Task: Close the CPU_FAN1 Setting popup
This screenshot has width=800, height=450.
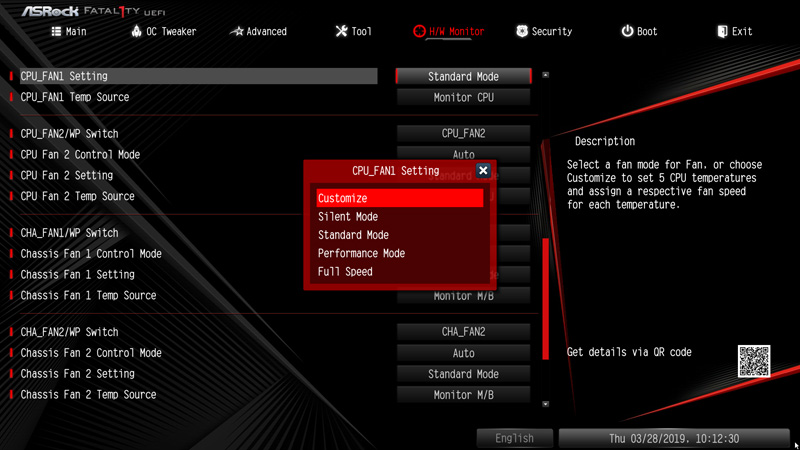Action: click(483, 170)
